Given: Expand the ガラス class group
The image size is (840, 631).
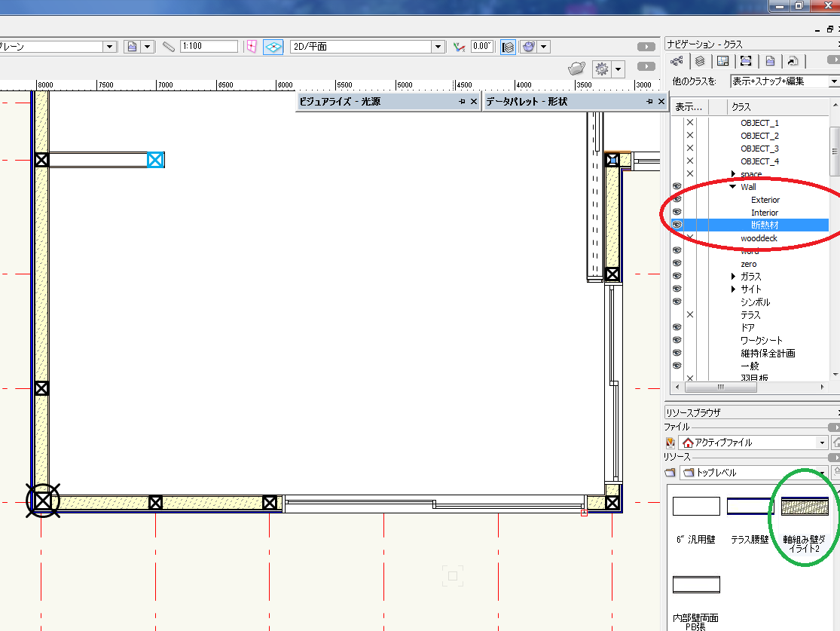Looking at the screenshot, I should (733, 277).
